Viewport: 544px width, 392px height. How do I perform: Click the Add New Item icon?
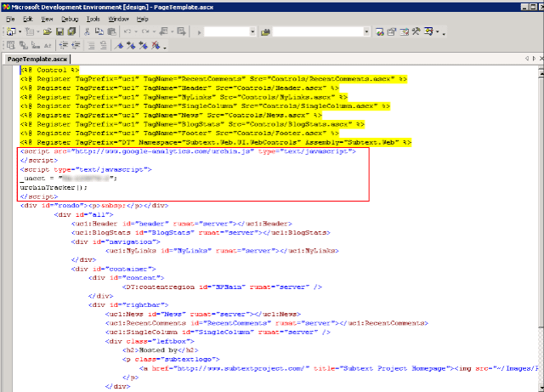[30, 32]
